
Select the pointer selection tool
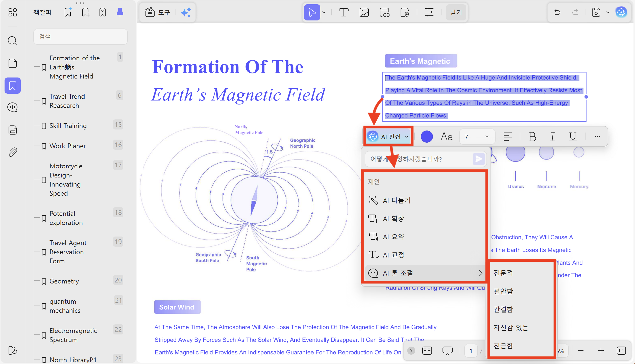[312, 12]
